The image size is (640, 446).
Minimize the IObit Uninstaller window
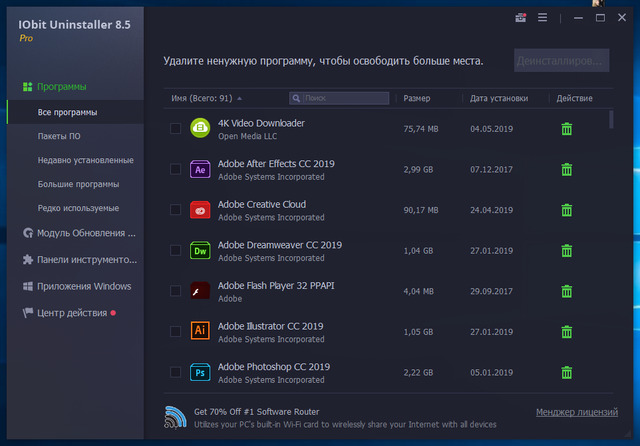578,18
